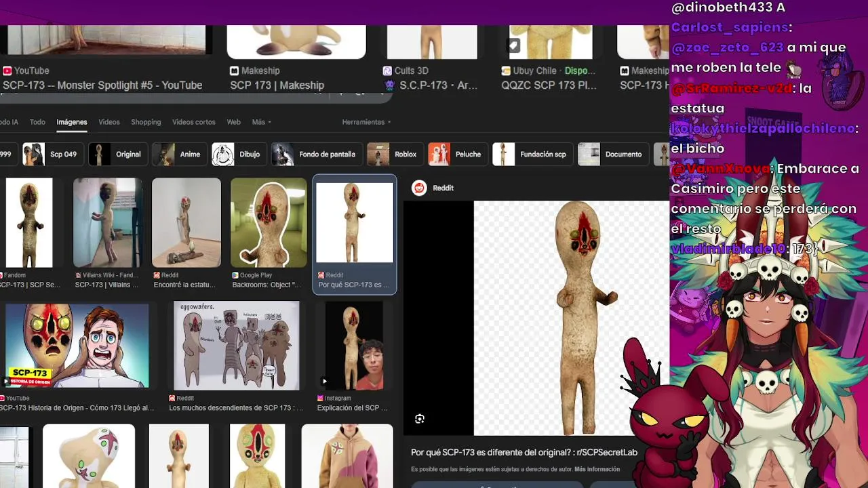Open the pink and tan hoodie thumbnail

347,455
